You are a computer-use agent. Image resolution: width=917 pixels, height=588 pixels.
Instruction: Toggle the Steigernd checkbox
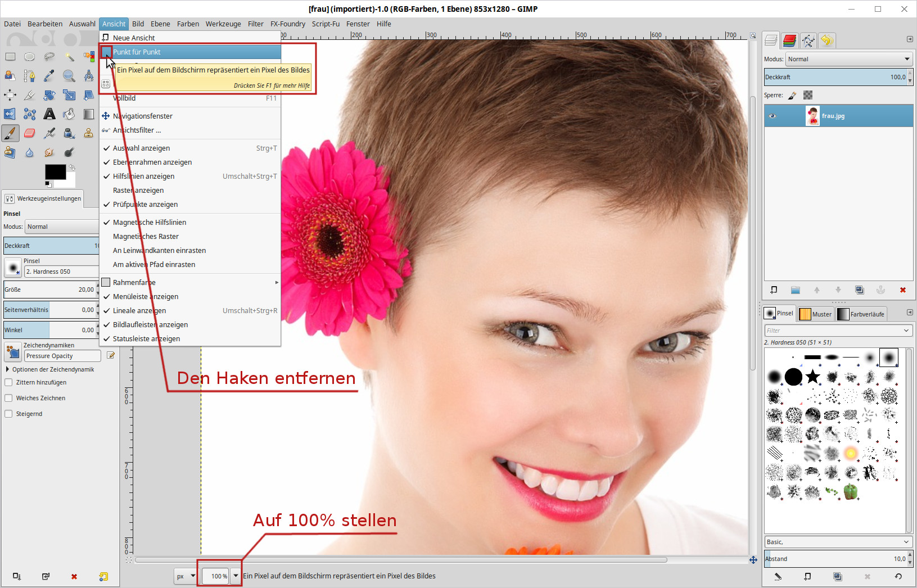[8, 414]
